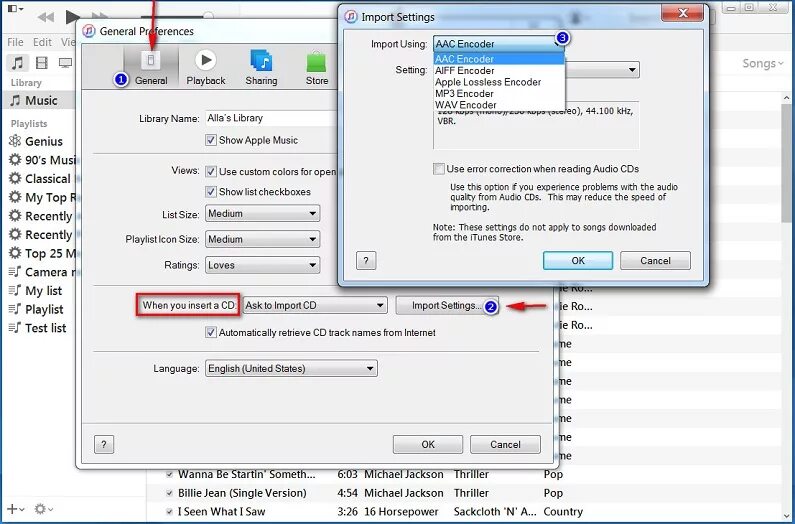Click OK in Import Settings dialog
The height and width of the screenshot is (524, 795).
[578, 261]
